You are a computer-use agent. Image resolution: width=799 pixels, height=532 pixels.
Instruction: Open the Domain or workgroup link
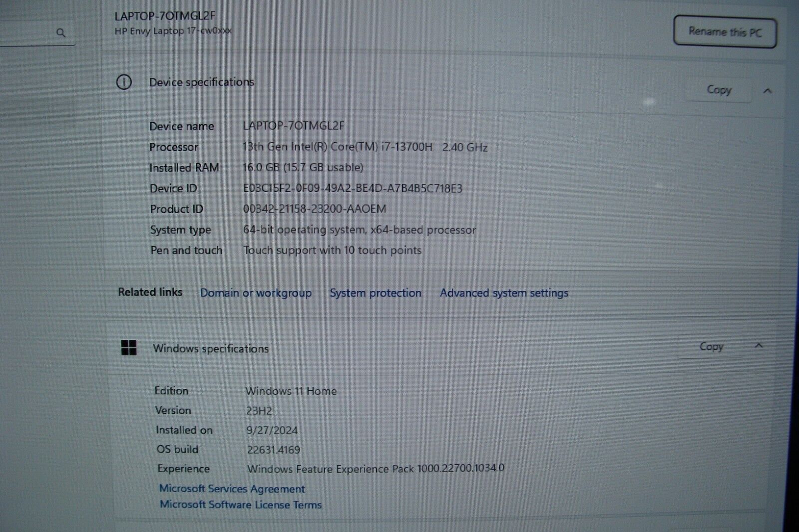pyautogui.click(x=256, y=293)
